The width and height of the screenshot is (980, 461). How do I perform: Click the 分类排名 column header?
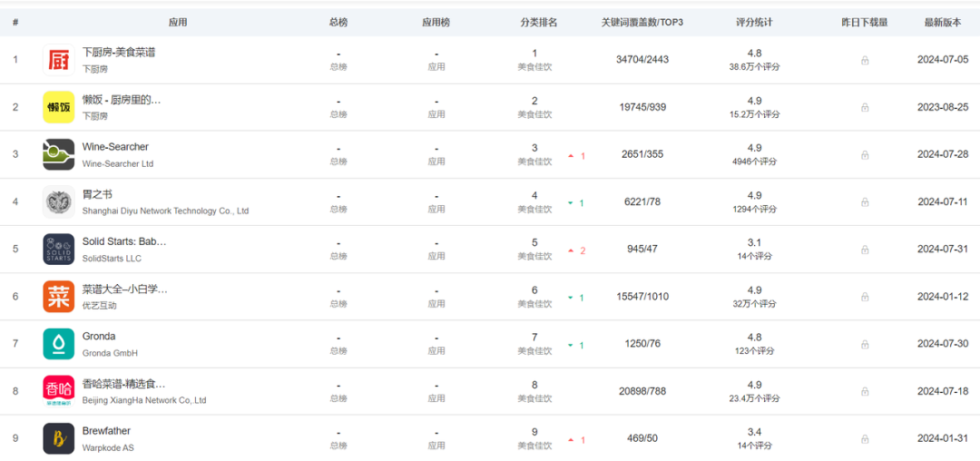pyautogui.click(x=539, y=23)
